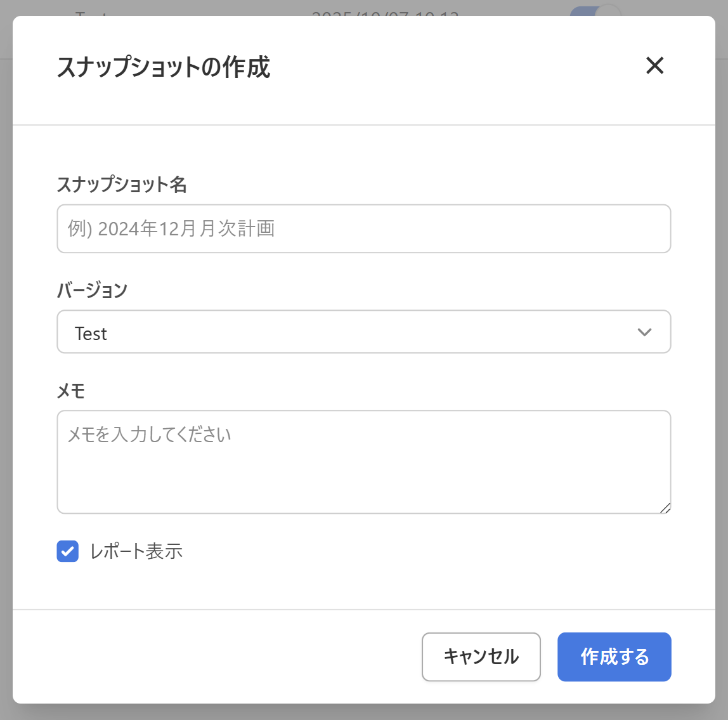The width and height of the screenshot is (728, 720).
Task: Uncheck the レポート表示 checkbox
Action: pos(68,551)
